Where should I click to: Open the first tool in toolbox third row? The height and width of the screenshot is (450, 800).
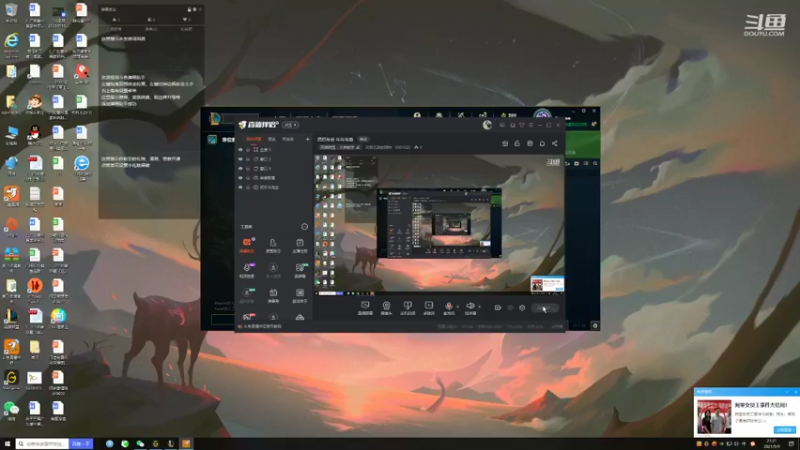click(x=247, y=295)
